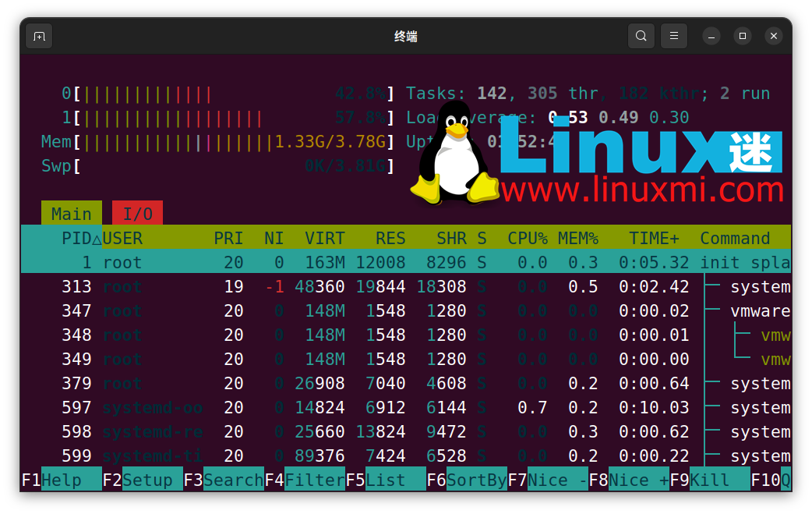812x514 pixels.
Task: Sort by the USER column header
Action: [122, 239]
